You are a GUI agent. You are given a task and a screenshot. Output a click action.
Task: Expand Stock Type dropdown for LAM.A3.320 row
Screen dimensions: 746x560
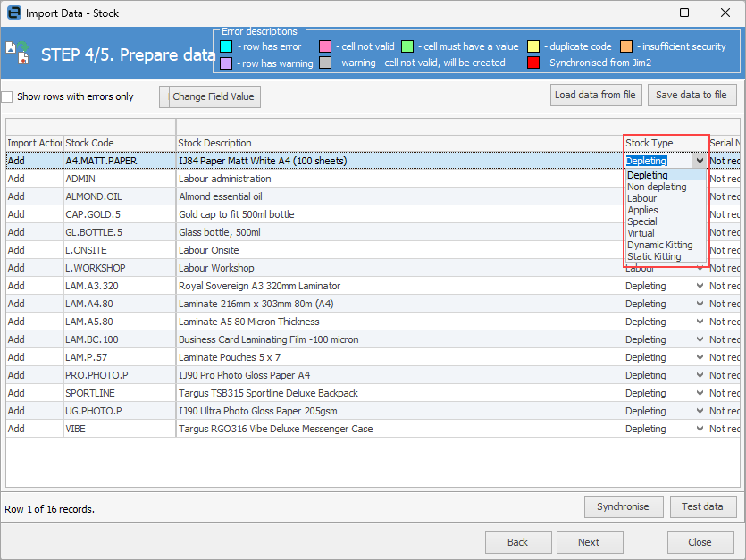coord(700,286)
